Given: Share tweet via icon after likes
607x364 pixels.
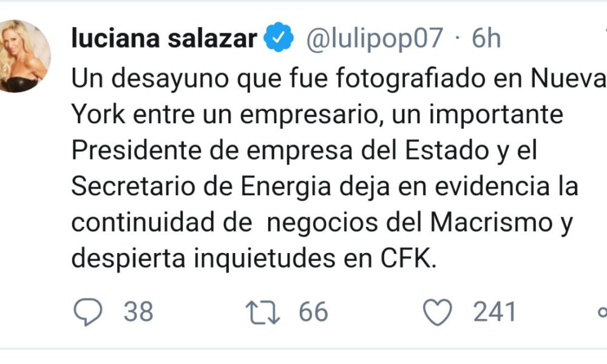Looking at the screenshot, I should (602, 312).
